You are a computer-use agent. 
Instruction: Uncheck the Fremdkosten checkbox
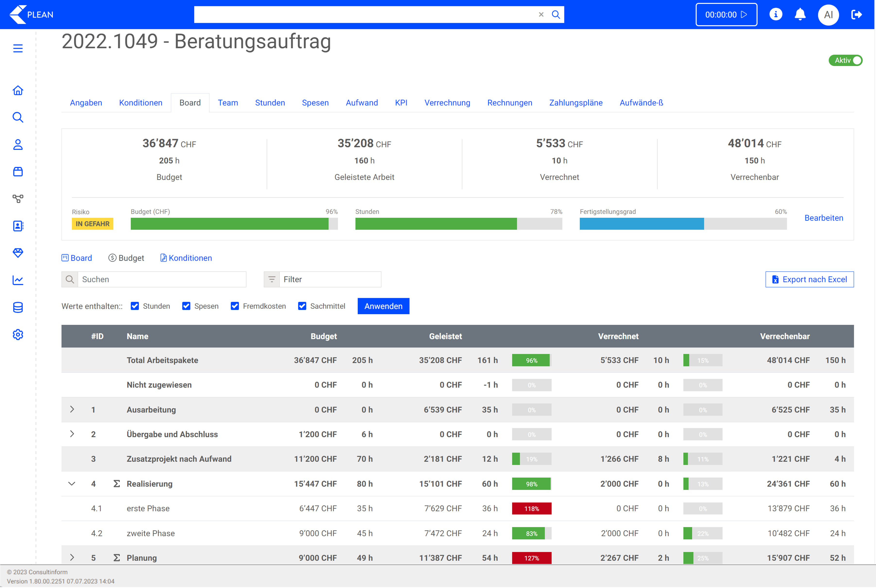(235, 306)
